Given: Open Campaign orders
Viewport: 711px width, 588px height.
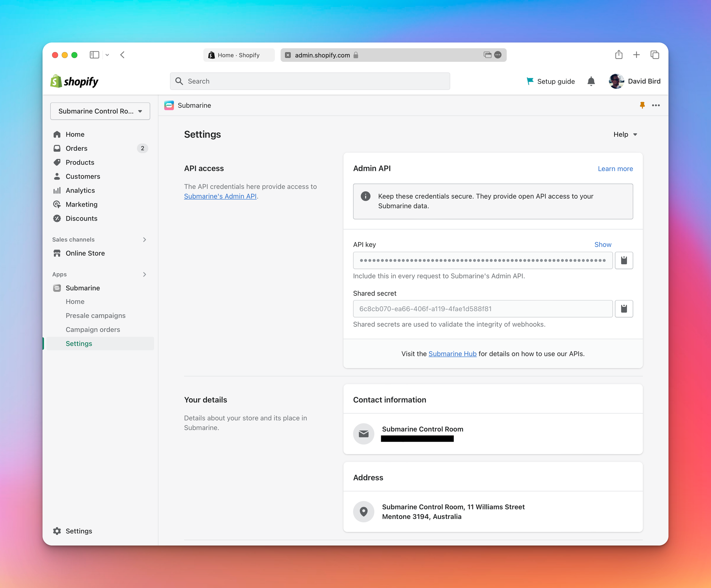Looking at the screenshot, I should 93,330.
